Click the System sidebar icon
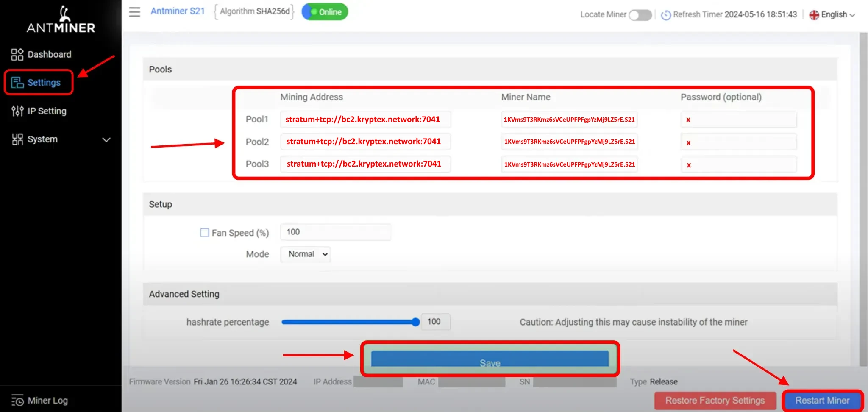Image resolution: width=868 pixels, height=412 pixels. [x=17, y=139]
